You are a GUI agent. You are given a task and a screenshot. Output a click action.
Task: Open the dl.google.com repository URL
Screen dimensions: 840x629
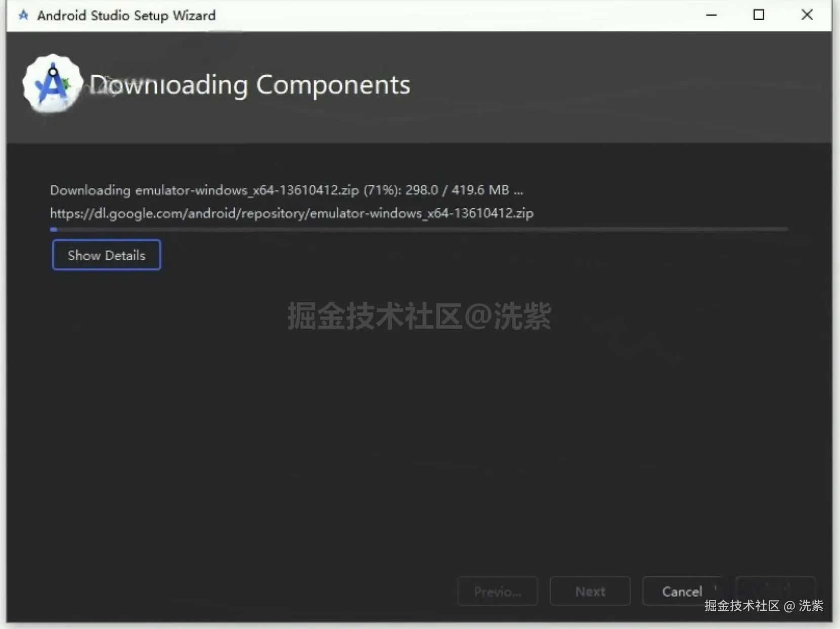pos(291,213)
